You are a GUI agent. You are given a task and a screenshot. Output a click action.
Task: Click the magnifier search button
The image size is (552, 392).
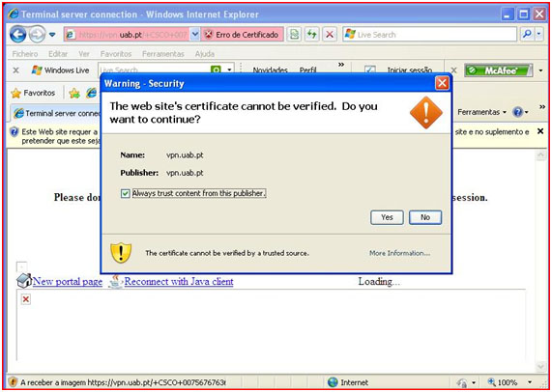[527, 35]
